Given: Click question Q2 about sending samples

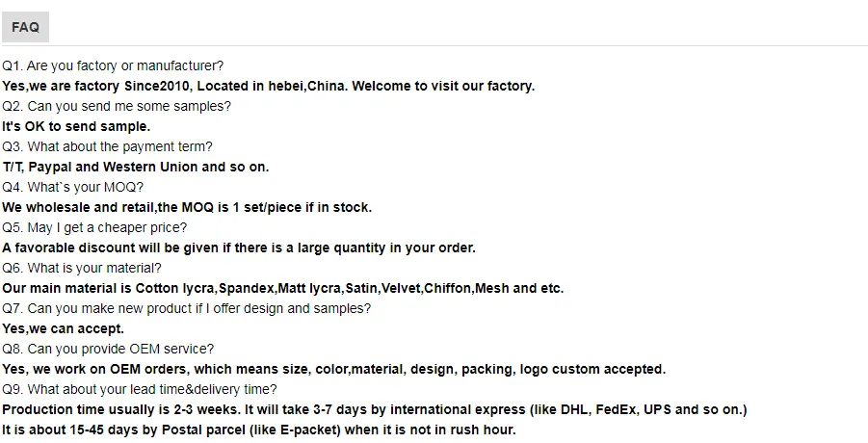Looking at the screenshot, I should coord(117,106).
